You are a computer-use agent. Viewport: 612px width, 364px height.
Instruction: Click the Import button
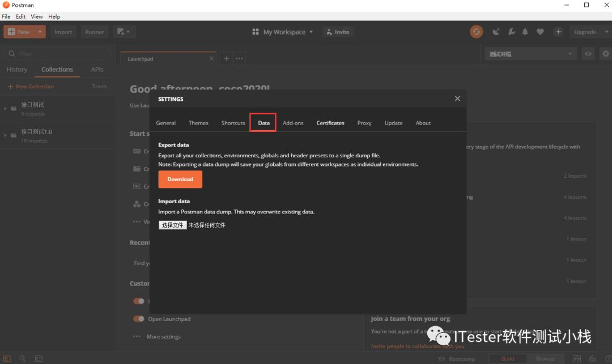tap(63, 32)
